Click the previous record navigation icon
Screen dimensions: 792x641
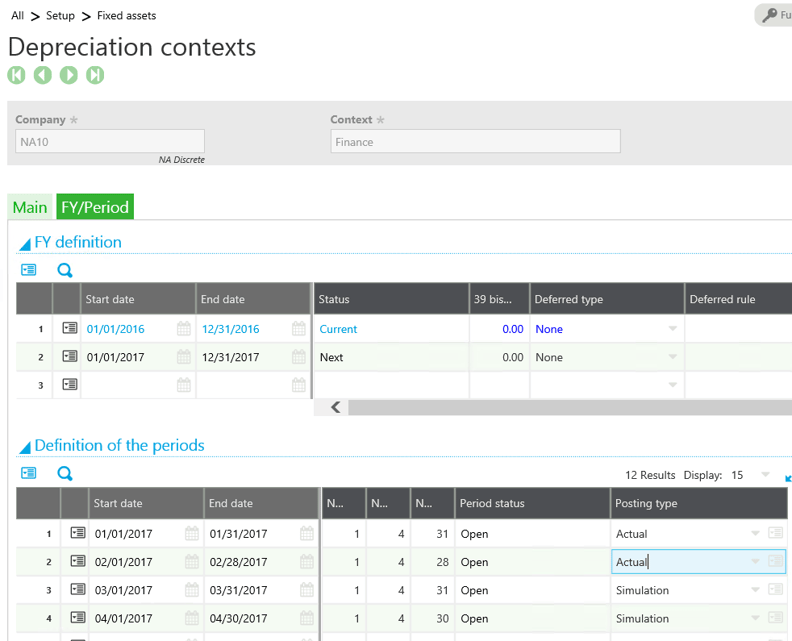[42, 75]
